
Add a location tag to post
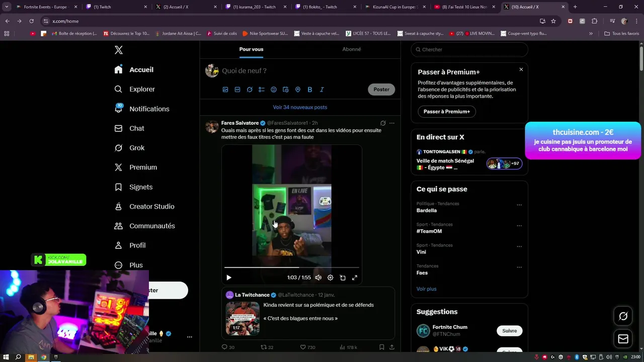(x=298, y=89)
